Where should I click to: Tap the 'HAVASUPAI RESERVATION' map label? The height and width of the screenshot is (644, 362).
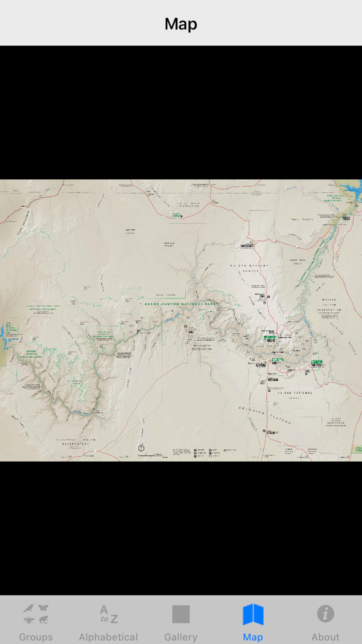[202, 347]
